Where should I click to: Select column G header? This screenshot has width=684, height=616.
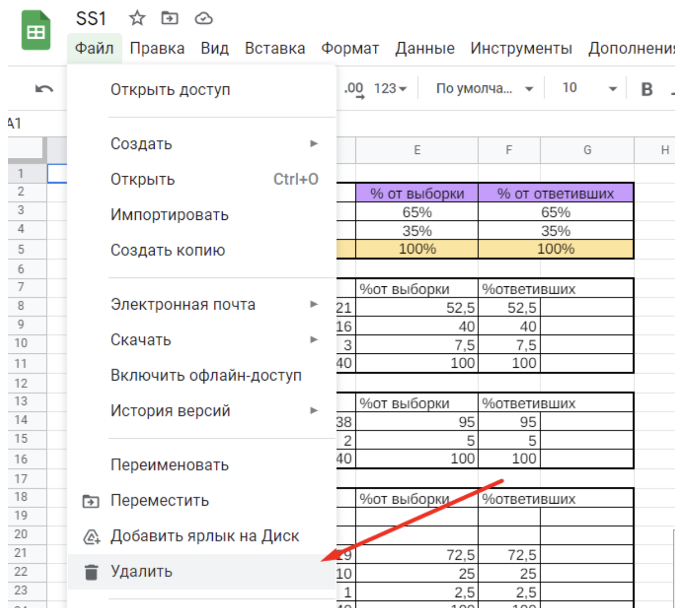(x=587, y=150)
